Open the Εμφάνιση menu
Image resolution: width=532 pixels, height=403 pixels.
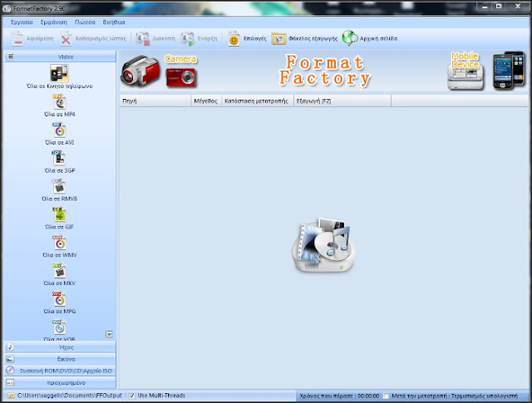53,22
